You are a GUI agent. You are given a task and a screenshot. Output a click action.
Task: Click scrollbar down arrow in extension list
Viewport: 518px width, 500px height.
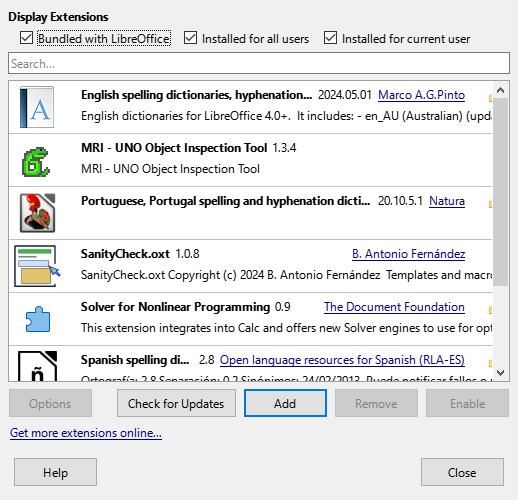pos(500,373)
